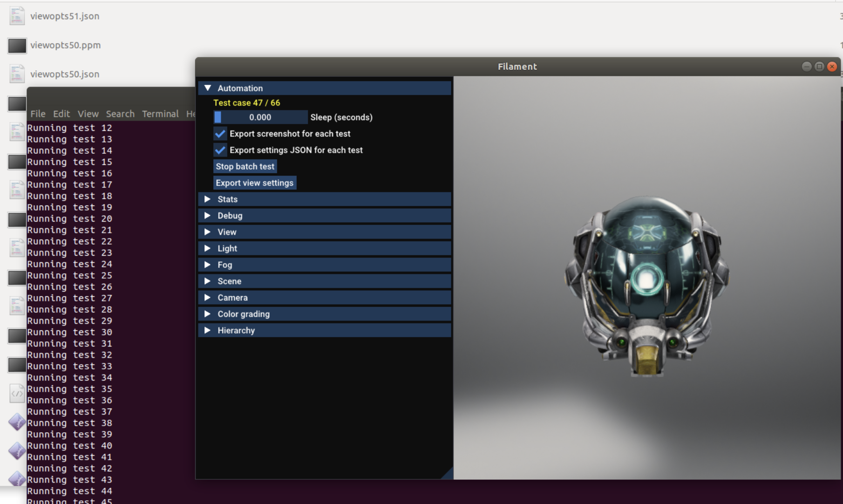Close the Filament window
This screenshot has height=504, width=843.
pos(832,67)
